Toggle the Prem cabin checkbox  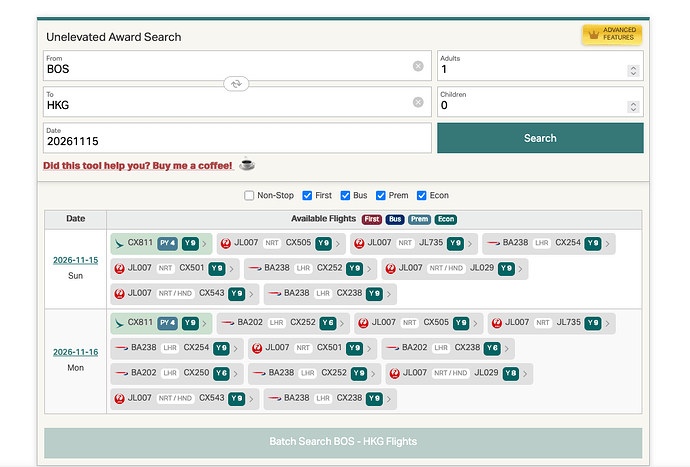tap(381, 196)
